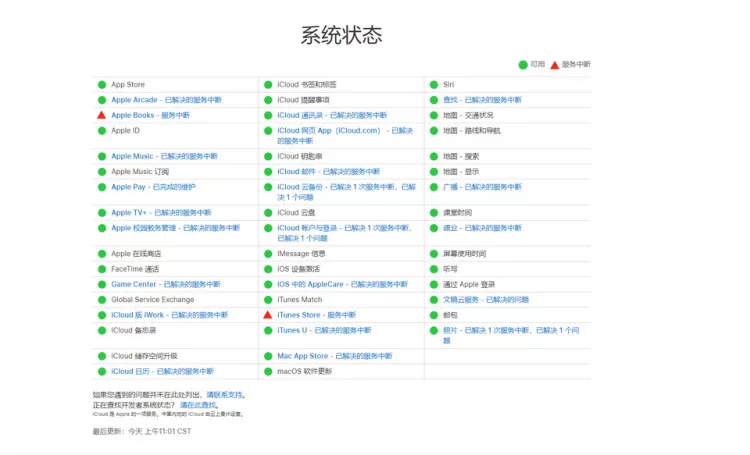Click the green dot beside 听写

click(x=434, y=269)
